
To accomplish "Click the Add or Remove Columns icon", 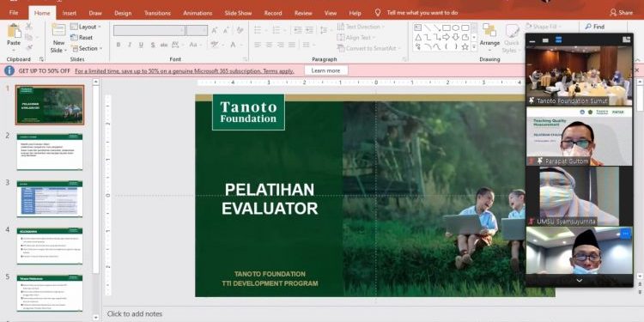I will (307, 45).
